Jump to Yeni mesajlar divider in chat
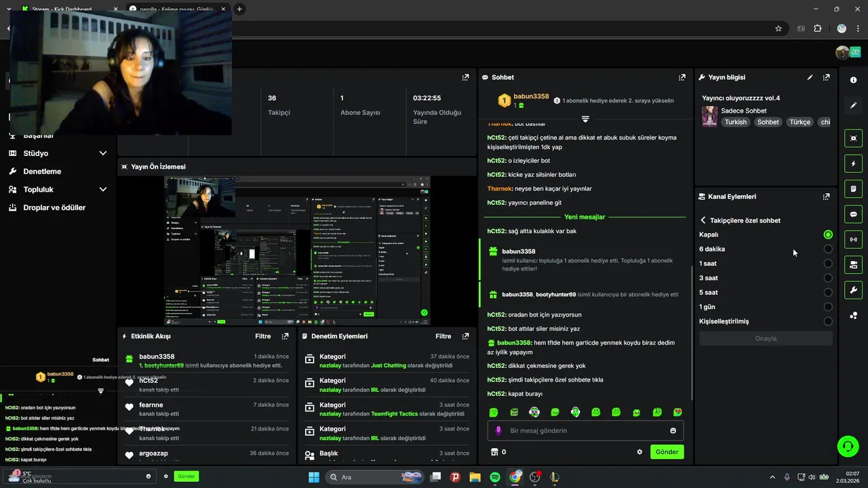This screenshot has height=488, width=868. (x=585, y=217)
